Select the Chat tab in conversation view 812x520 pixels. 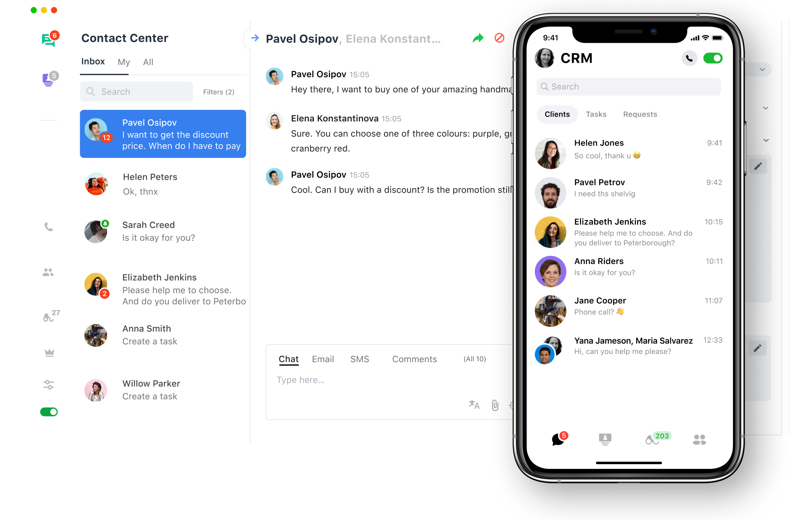[288, 359]
